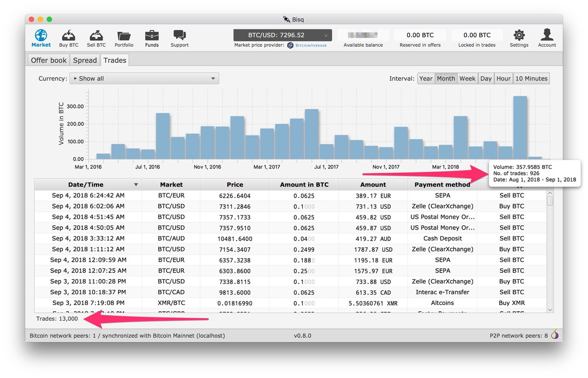Image resolution: width=588 pixels, height=378 pixels.
Task: Click the BitcoinAverage provider logo
Action: click(307, 45)
